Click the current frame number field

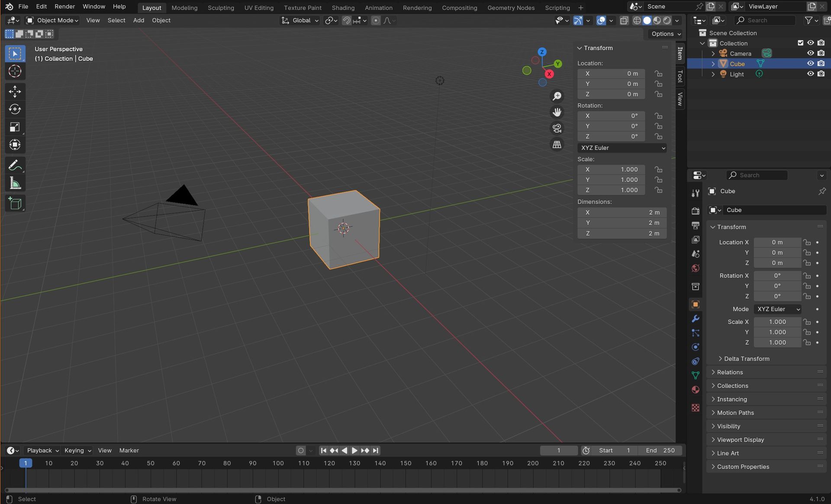tap(559, 451)
